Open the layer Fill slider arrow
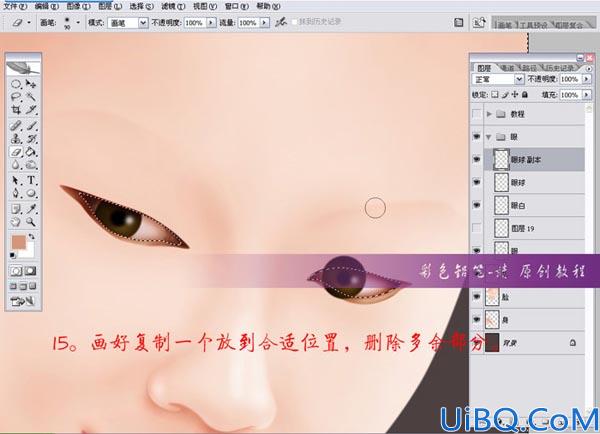The height and width of the screenshot is (434, 600). 586,95
